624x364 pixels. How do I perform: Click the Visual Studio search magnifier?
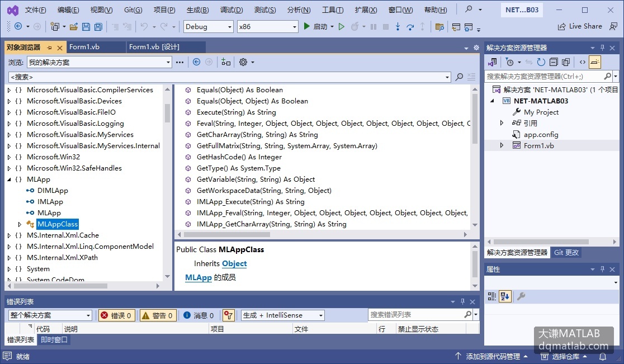click(469, 9)
